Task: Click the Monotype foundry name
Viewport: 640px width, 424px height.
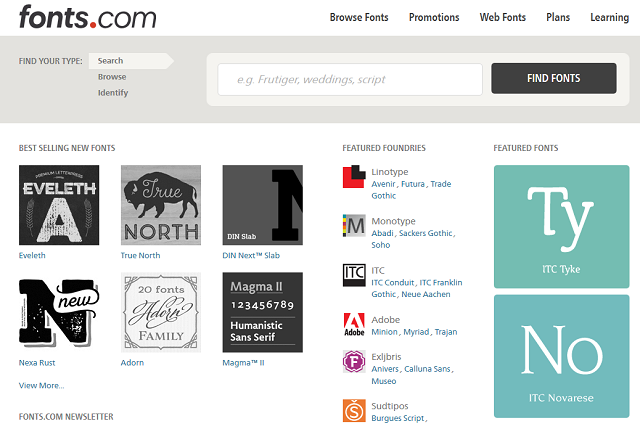Action: (393, 221)
